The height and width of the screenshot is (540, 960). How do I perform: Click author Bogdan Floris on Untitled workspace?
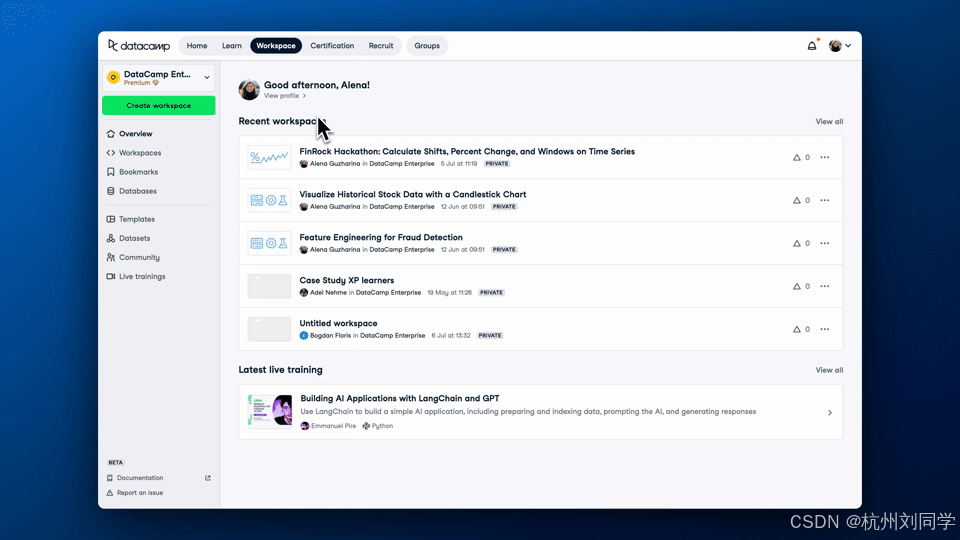[x=331, y=336]
